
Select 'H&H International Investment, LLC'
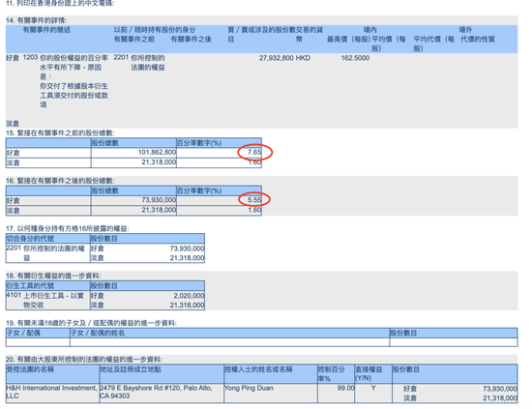pyautogui.click(x=52, y=392)
